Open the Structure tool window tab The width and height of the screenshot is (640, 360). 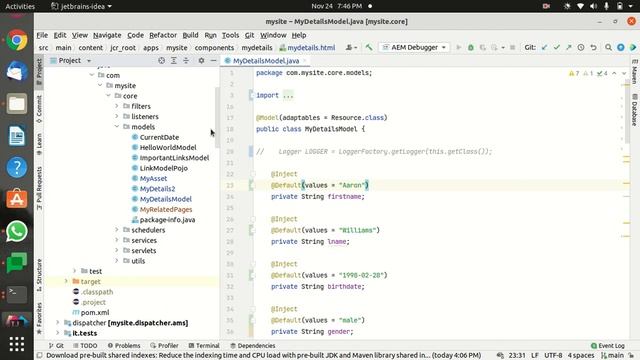click(39, 275)
